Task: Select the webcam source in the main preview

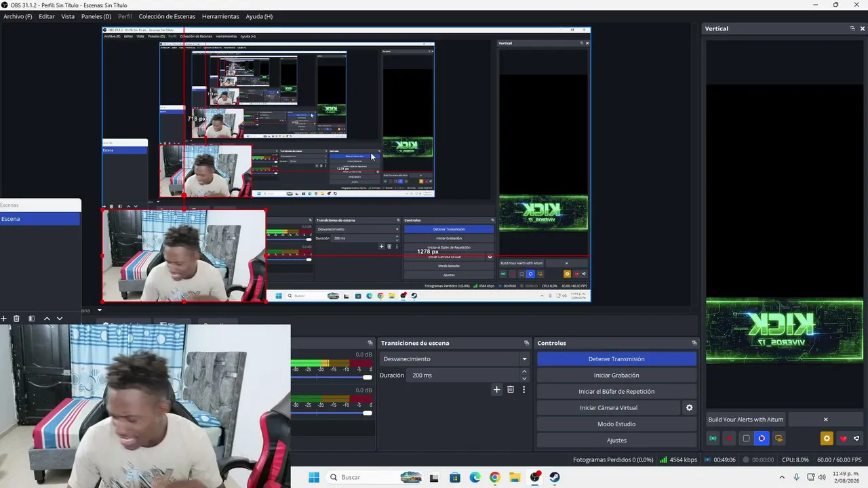Action: (x=184, y=256)
